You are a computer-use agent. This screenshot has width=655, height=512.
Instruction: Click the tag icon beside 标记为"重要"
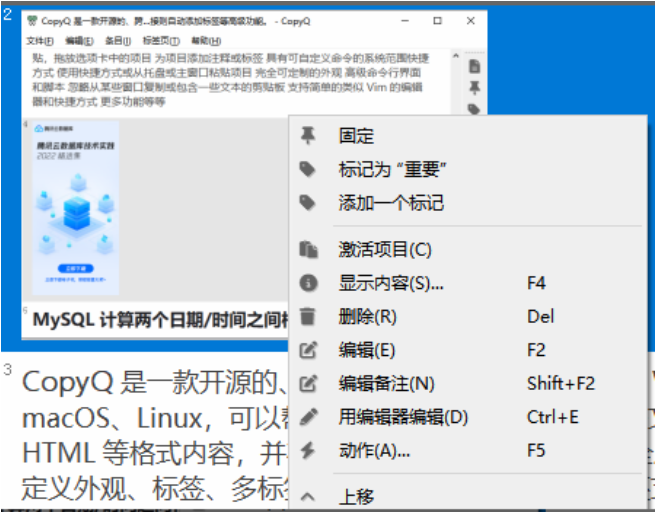pyautogui.click(x=308, y=169)
